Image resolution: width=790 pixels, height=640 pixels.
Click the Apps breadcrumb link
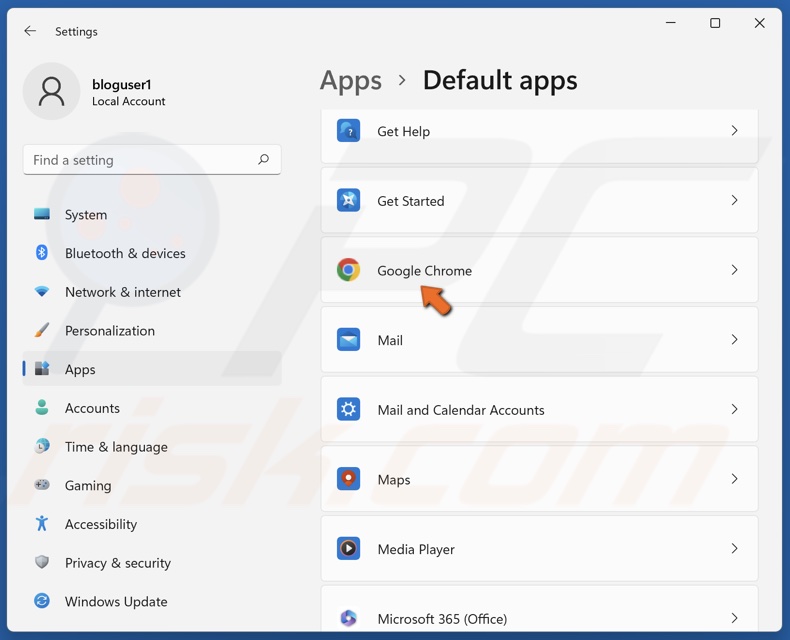point(351,82)
